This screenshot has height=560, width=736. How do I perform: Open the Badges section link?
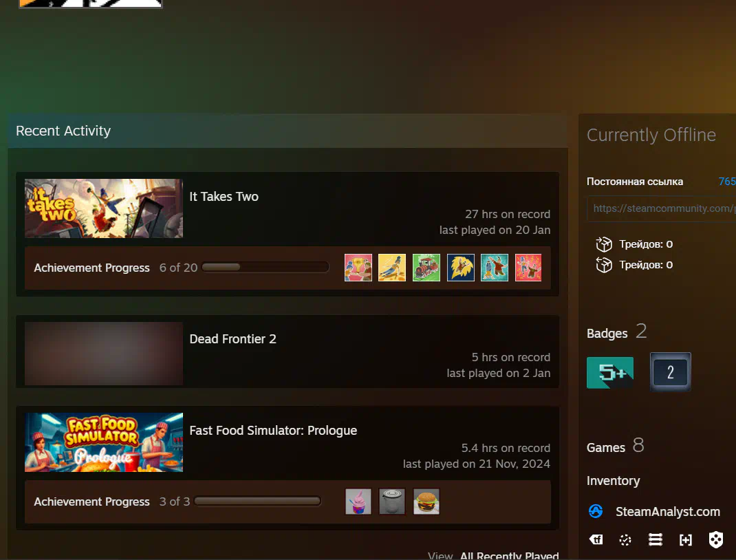[x=607, y=333]
